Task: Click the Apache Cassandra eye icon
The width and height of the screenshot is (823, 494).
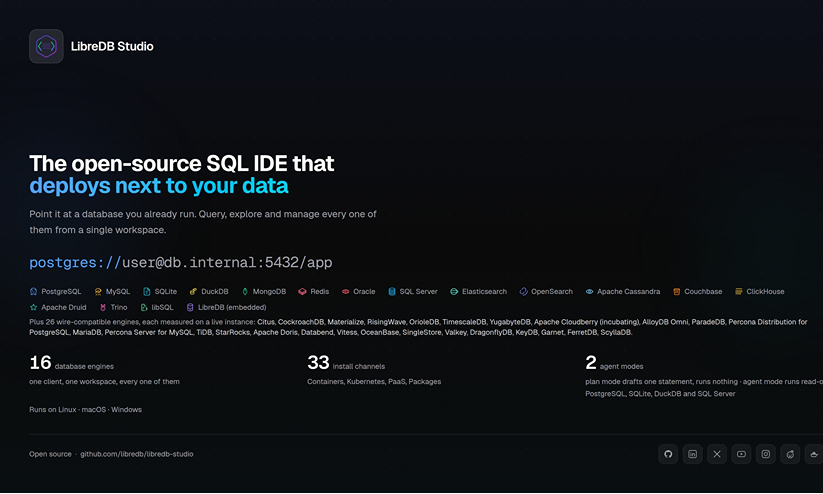Action: (589, 291)
